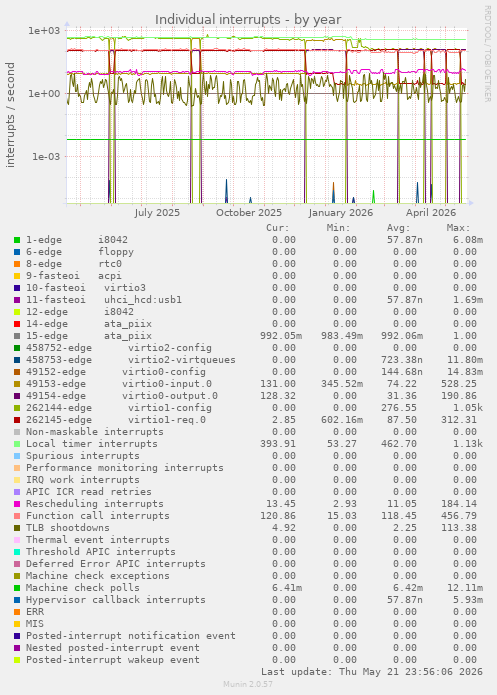Click the Last update timestamp text
This screenshot has height=695, width=497.
(x=372, y=672)
